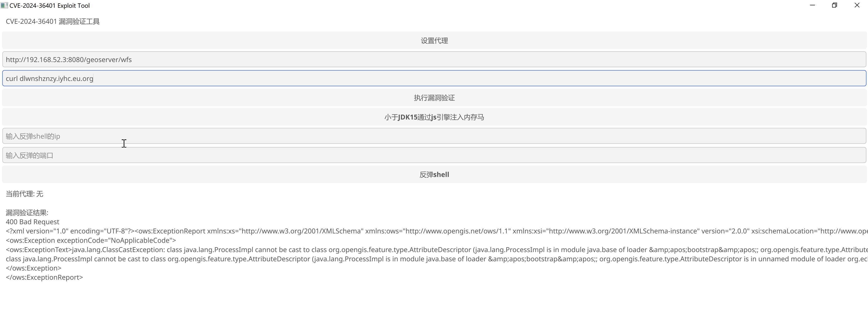Click the CVE-2024-36401 漏洞验证工具 heading
Screen dimensions: 868x334
pos(53,21)
